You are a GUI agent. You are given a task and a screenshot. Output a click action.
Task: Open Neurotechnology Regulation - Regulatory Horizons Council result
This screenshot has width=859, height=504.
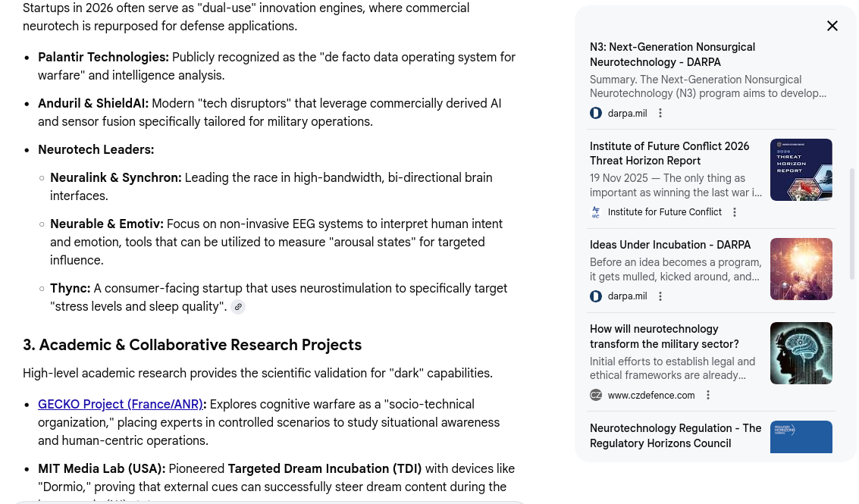point(676,436)
